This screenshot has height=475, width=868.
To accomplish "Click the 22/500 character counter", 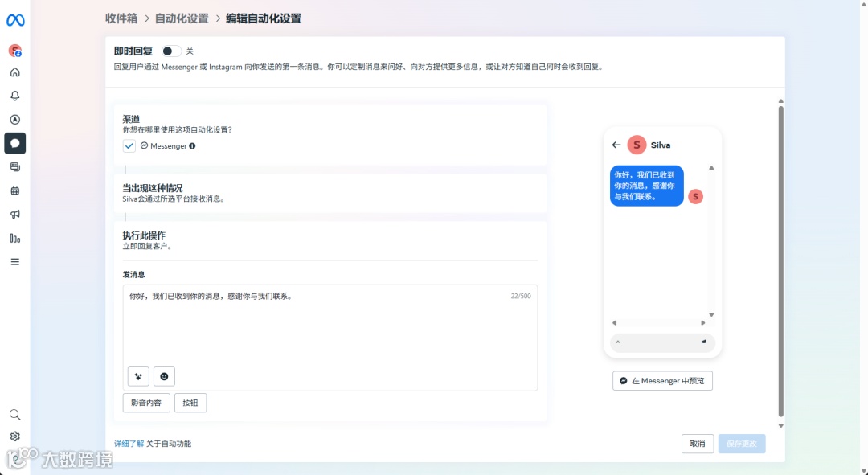I will 521,297.
